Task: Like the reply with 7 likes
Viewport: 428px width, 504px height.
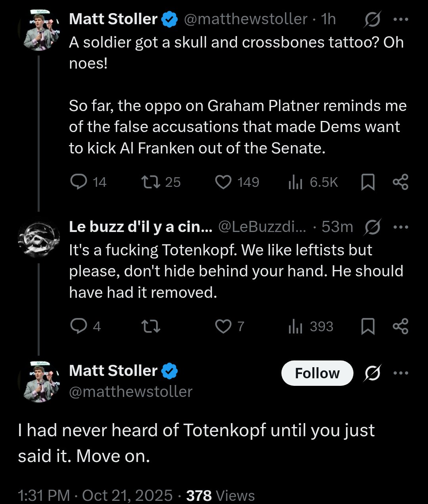Action: click(x=223, y=326)
